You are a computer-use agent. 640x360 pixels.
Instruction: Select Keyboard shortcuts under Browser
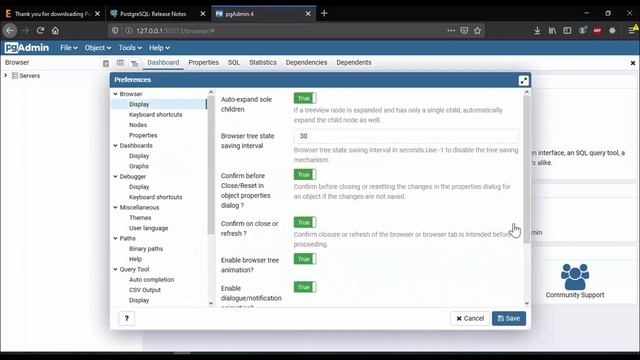click(x=156, y=115)
